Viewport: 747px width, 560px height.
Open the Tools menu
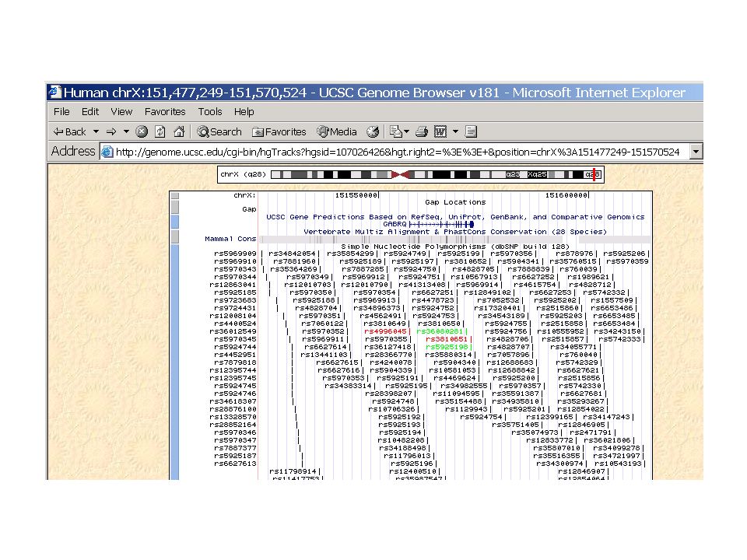click(x=210, y=111)
